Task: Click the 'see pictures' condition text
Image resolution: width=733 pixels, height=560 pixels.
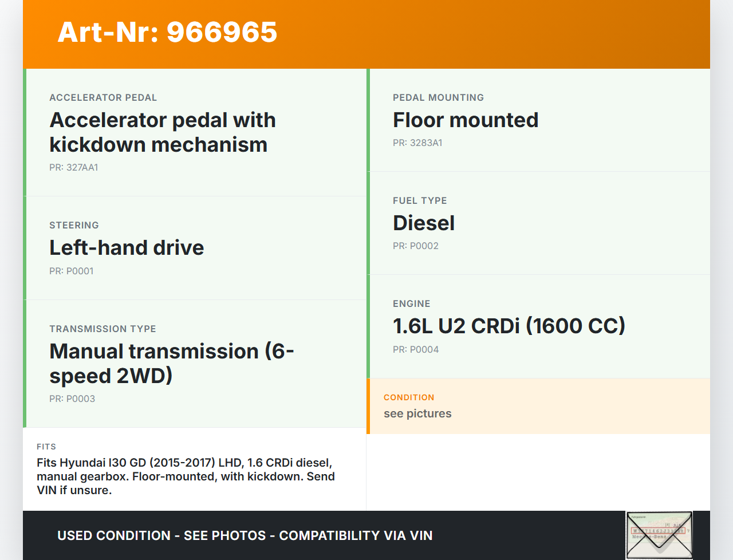Action: 417,413
